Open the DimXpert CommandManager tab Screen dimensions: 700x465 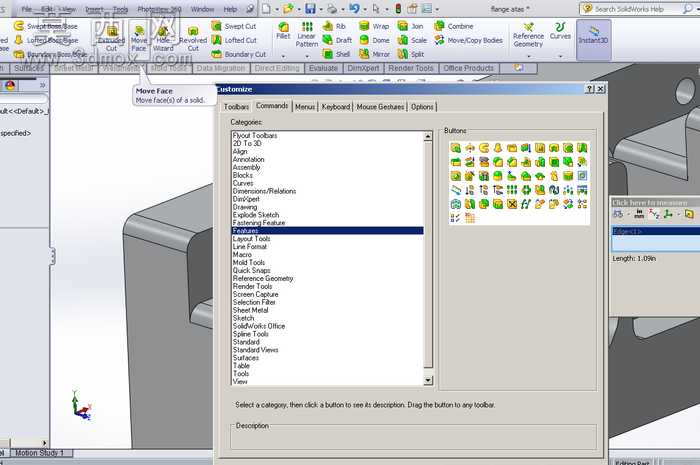363,68
